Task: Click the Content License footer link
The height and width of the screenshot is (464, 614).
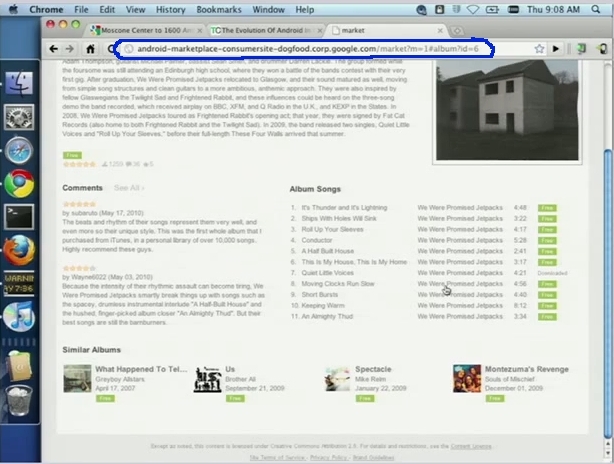Action: click(471, 446)
